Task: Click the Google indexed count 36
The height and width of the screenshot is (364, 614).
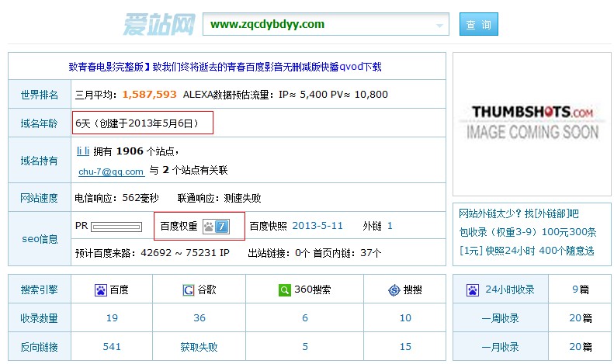Action: (x=199, y=318)
